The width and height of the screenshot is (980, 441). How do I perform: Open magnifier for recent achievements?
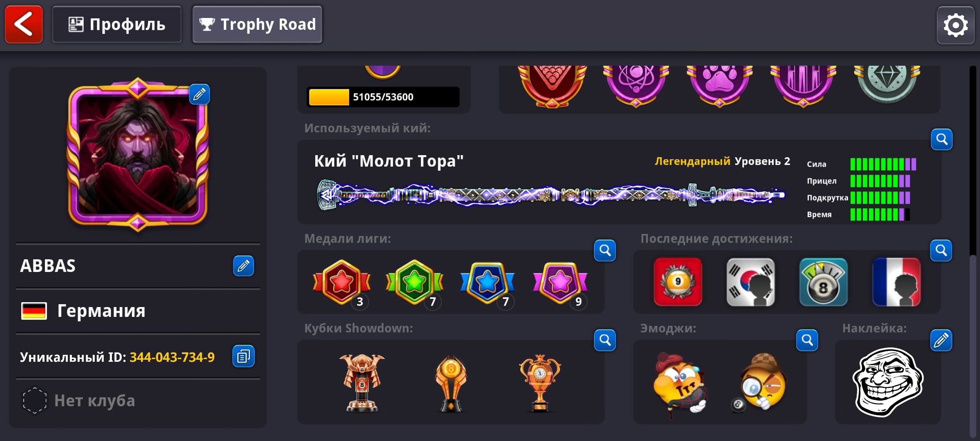tap(941, 250)
